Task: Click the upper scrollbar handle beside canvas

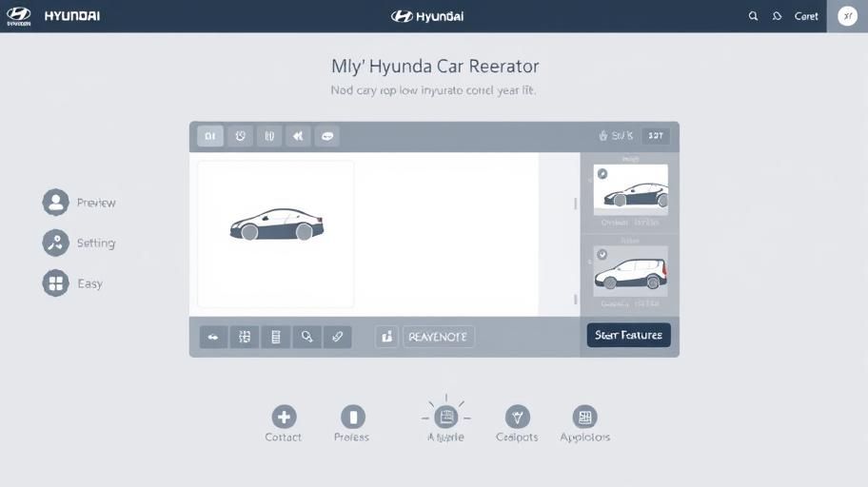Action: coord(576,204)
